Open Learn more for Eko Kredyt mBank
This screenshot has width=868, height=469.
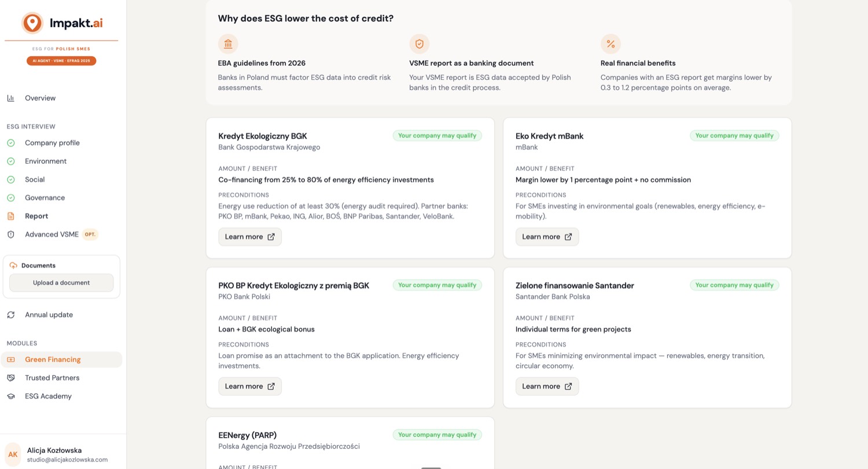coord(547,237)
